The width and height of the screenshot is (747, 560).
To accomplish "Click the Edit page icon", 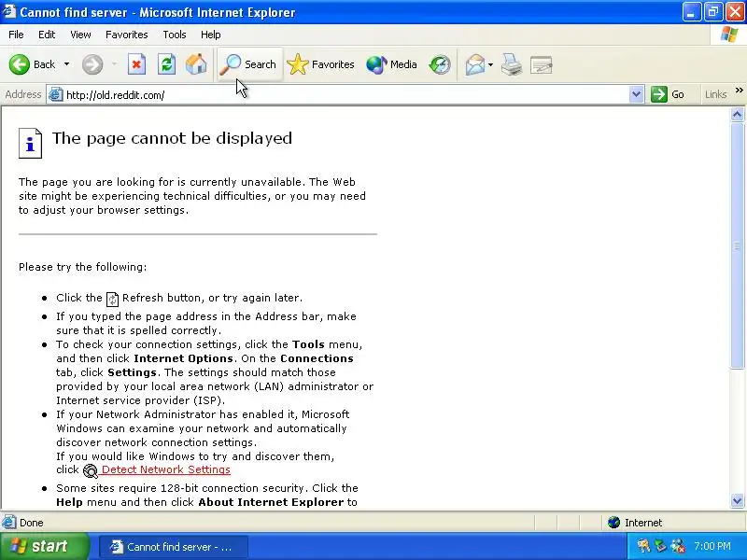I will (542, 64).
